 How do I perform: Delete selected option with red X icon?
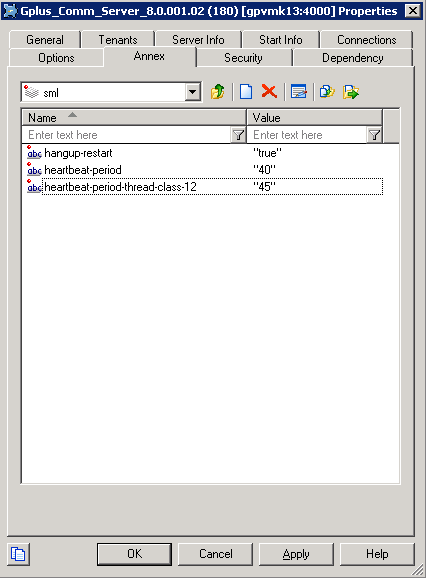click(x=269, y=91)
